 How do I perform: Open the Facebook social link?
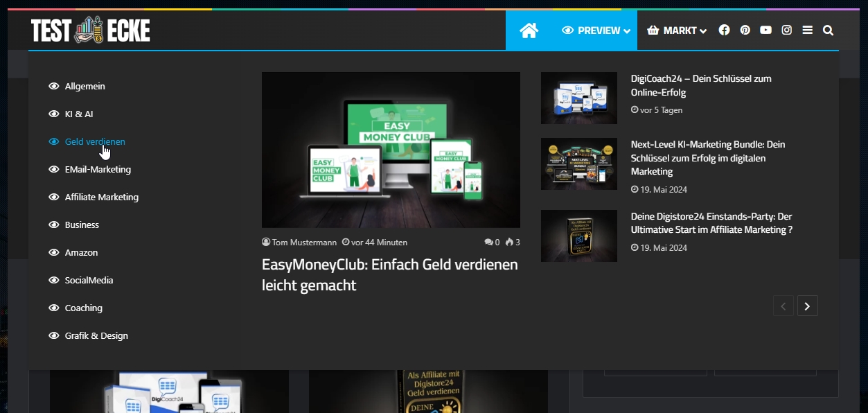tap(724, 30)
